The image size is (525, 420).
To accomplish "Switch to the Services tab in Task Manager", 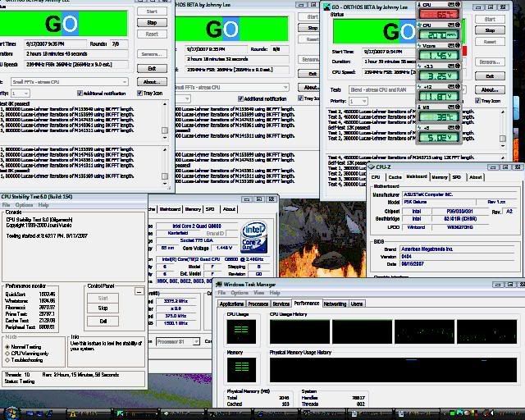I will (x=281, y=304).
